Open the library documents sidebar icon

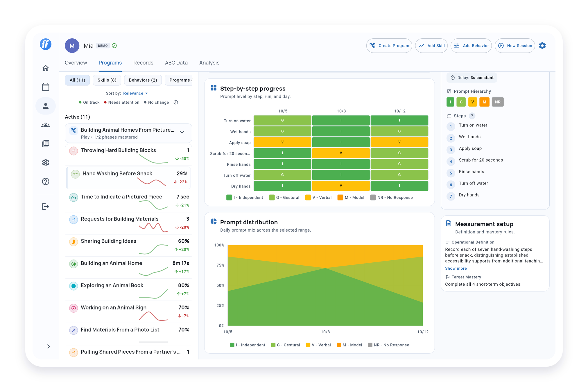tap(46, 144)
